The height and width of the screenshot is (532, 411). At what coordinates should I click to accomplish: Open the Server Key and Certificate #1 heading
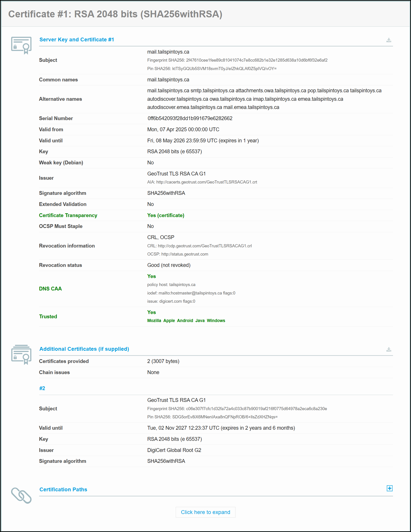(77, 40)
